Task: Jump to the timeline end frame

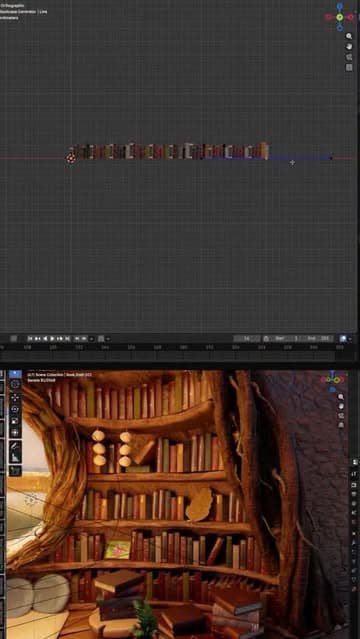Action: coord(67,339)
